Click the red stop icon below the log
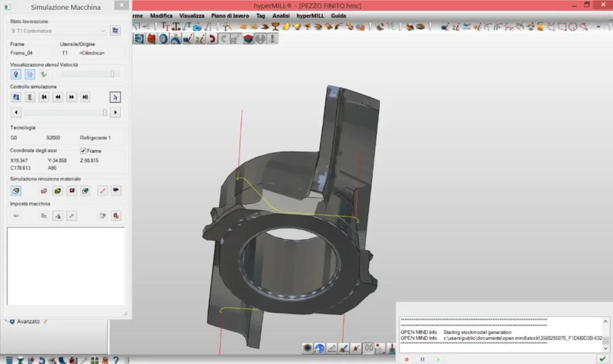Screen dimensions: 613x364 [x=406, y=359]
